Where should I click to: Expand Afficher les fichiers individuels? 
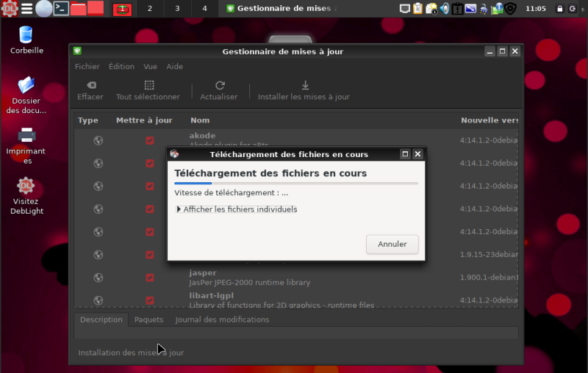[x=179, y=209]
